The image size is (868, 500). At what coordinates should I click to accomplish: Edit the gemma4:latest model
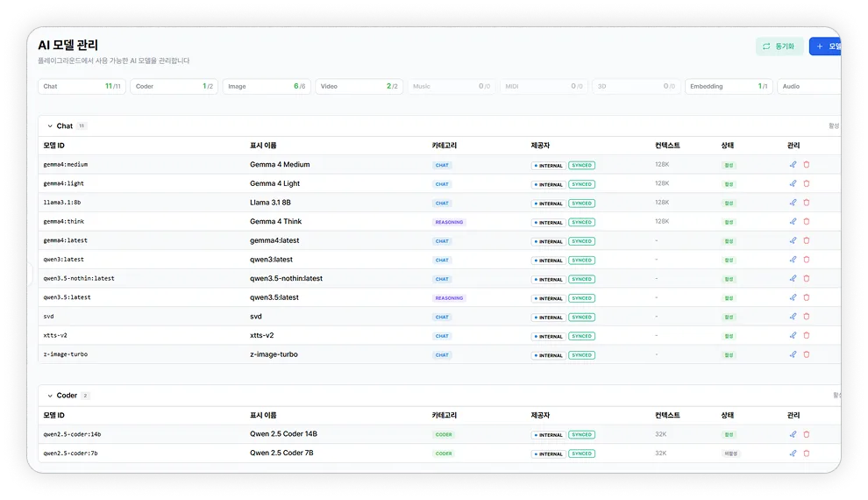coord(793,240)
